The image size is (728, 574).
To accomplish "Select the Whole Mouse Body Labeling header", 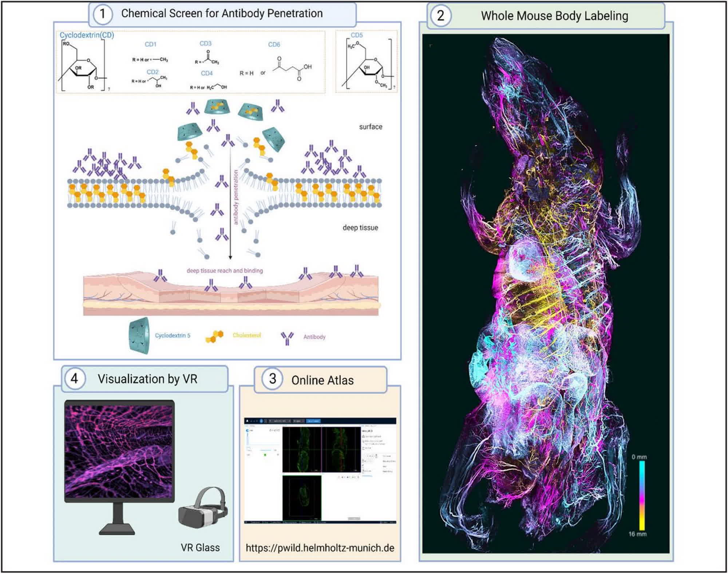I will point(554,16).
